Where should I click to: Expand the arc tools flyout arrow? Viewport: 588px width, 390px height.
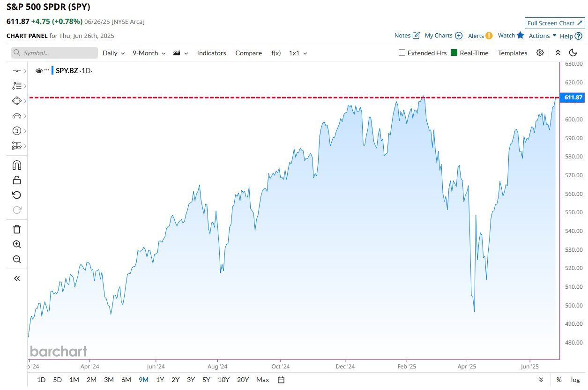pos(25,116)
